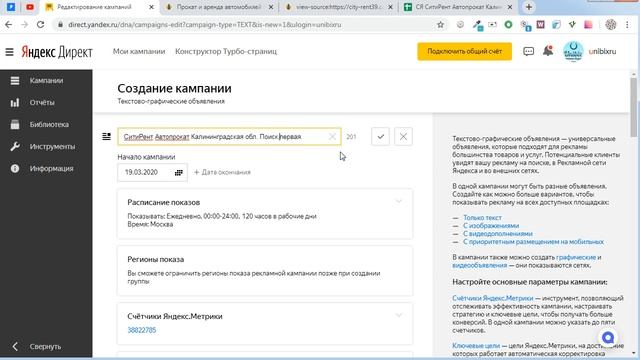The width and height of the screenshot is (640, 360).
Task: Confirm campaign name with the checkmark button
Action: pos(380,136)
